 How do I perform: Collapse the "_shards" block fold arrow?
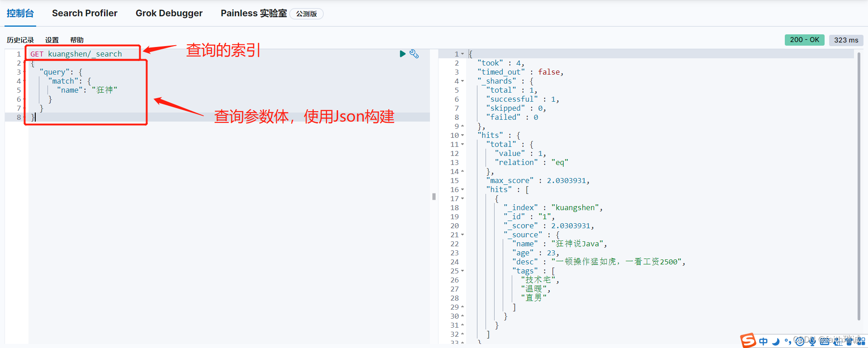tap(462, 81)
